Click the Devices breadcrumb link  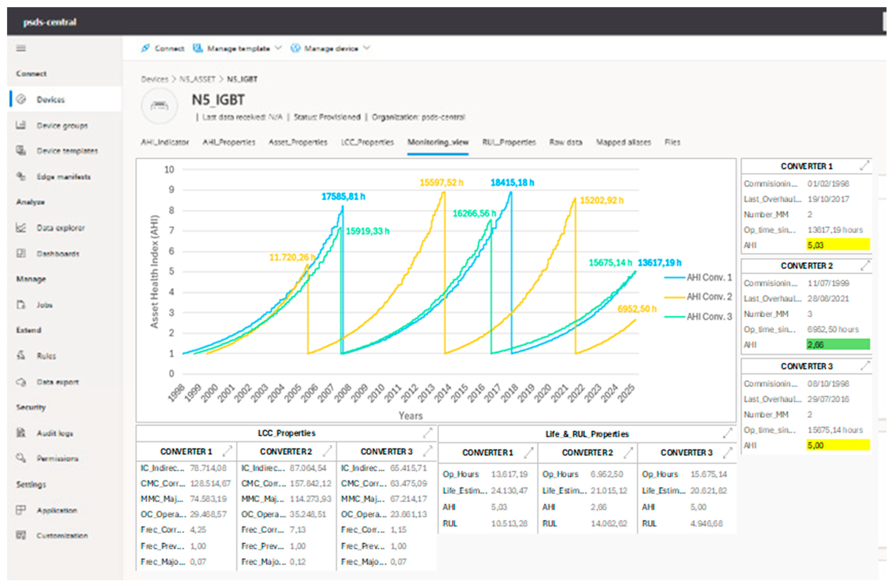pyautogui.click(x=154, y=79)
